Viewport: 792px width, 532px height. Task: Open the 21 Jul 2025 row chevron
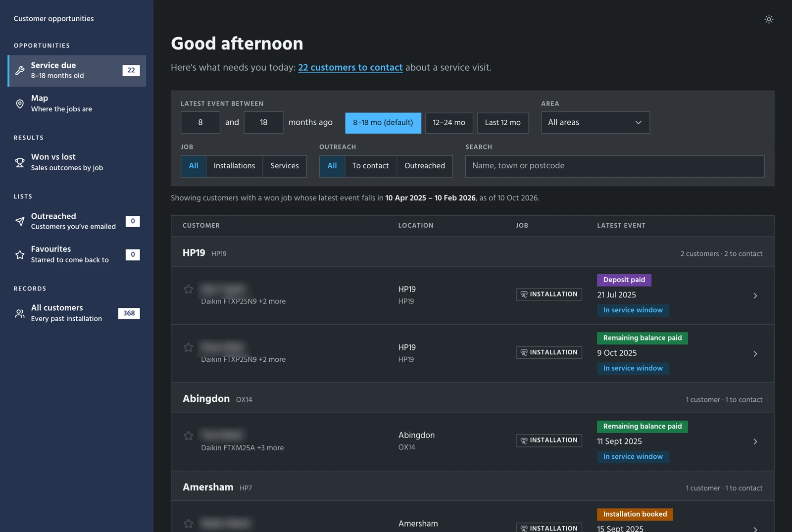click(x=755, y=295)
